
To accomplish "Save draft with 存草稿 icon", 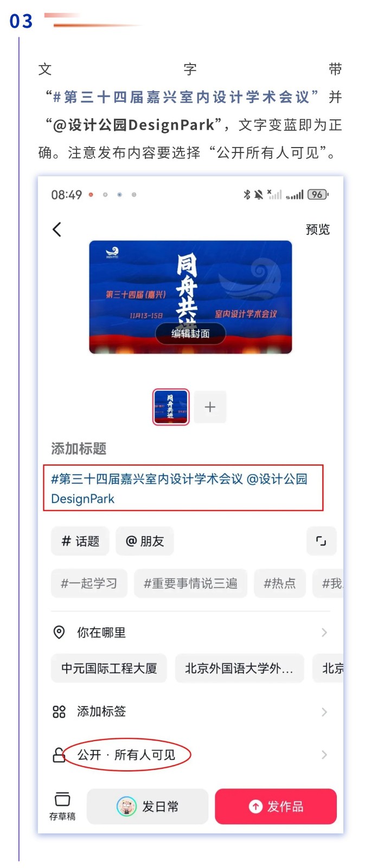I will [x=62, y=806].
